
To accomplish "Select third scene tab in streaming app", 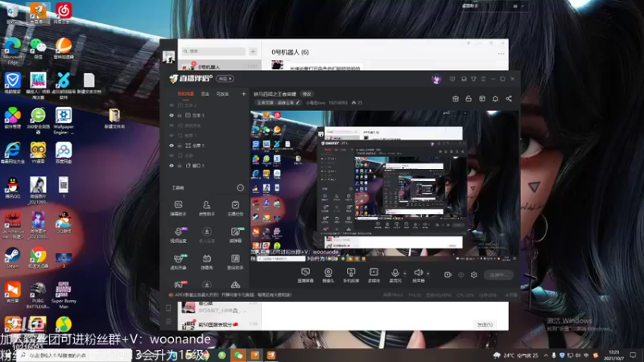I will coord(223,94).
